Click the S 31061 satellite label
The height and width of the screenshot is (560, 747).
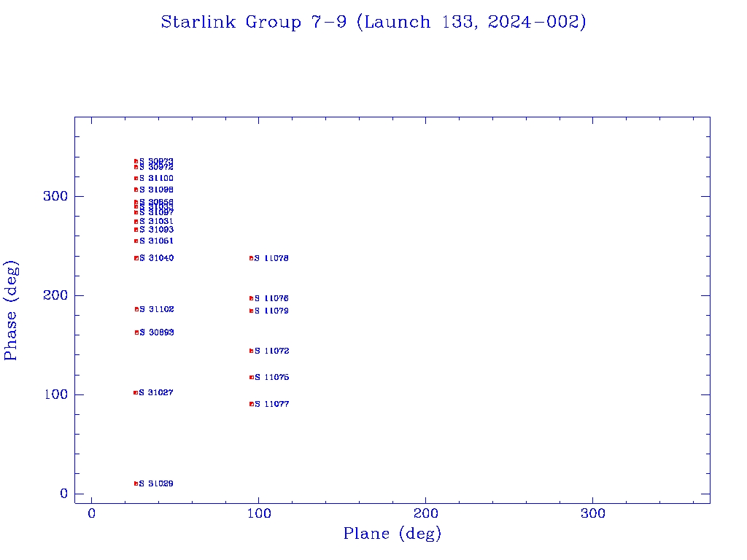pos(156,241)
